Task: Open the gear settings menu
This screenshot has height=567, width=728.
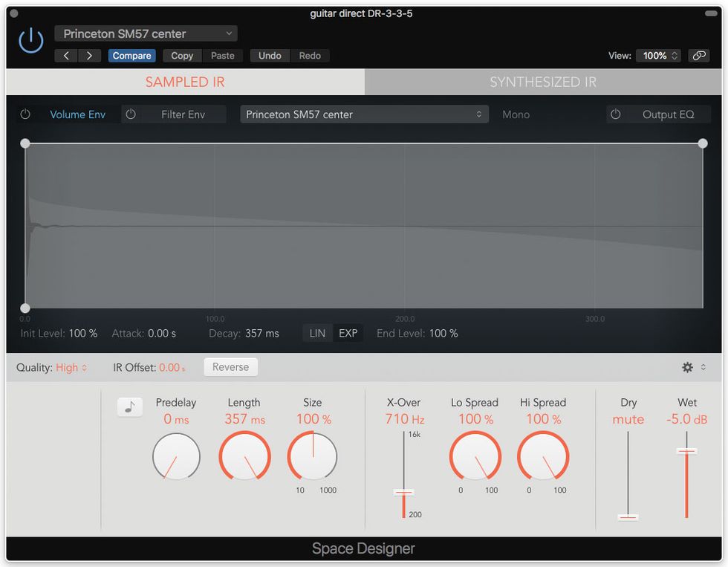Action: [688, 367]
